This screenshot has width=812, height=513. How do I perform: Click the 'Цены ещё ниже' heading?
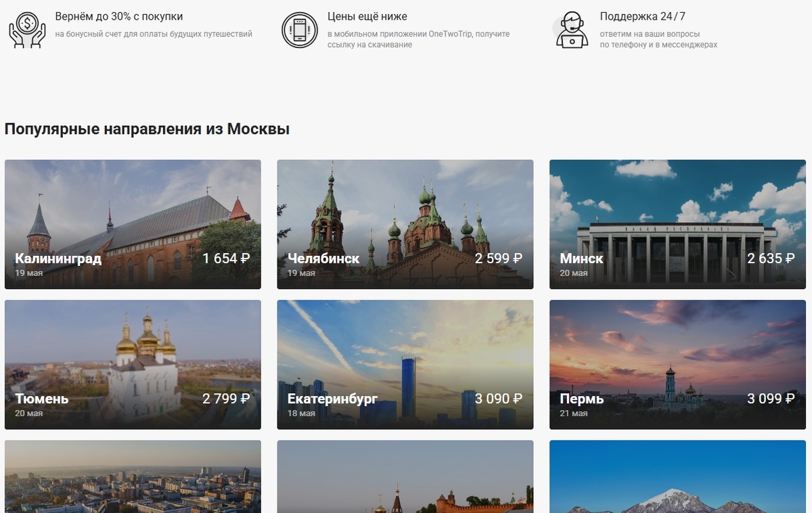[367, 16]
